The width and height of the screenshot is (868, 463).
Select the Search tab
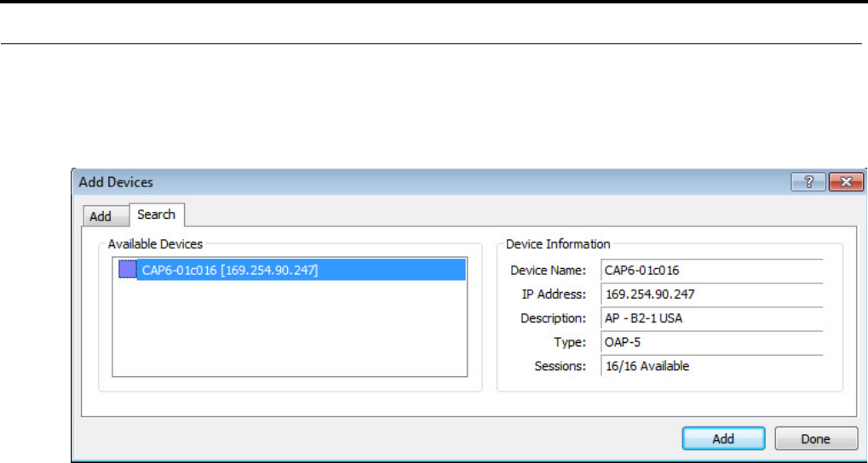tap(156, 214)
